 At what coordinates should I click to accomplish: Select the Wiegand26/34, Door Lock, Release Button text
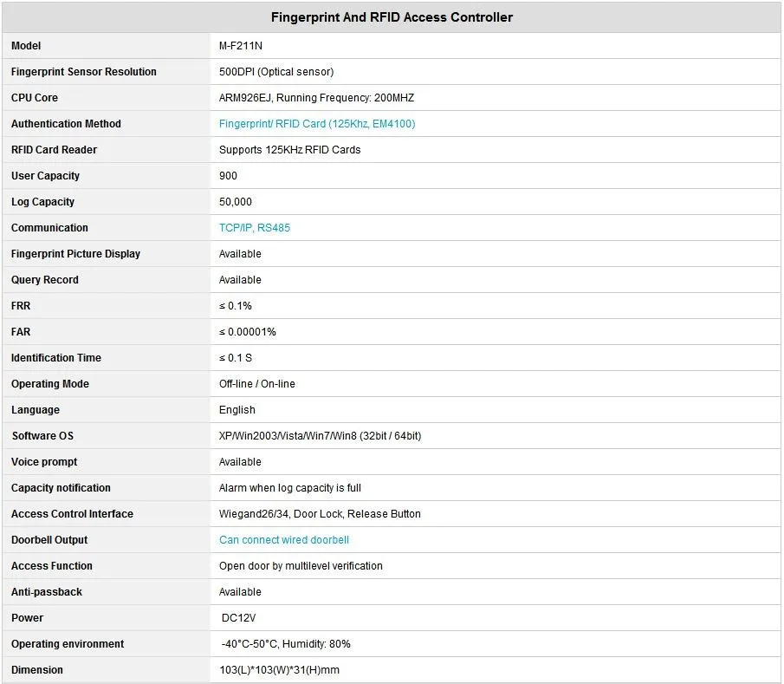pyautogui.click(x=320, y=514)
